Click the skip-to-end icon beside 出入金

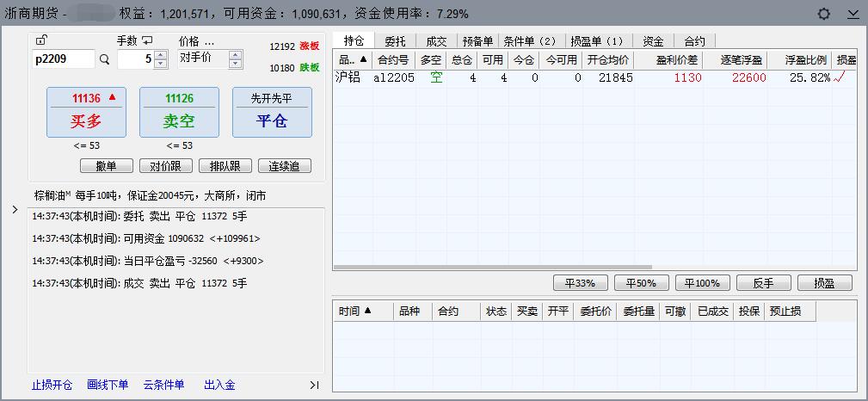point(314,385)
